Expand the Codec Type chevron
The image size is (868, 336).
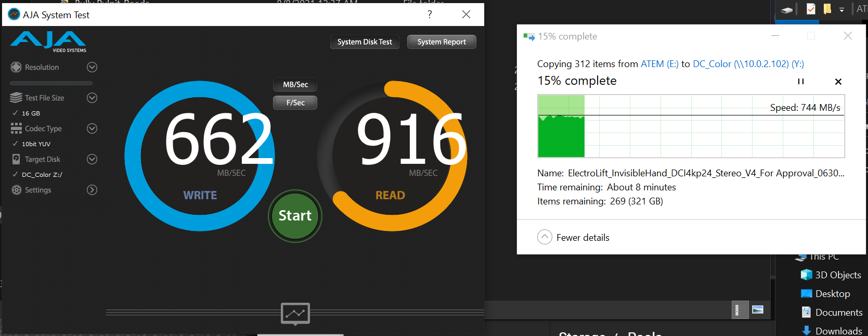tap(92, 128)
